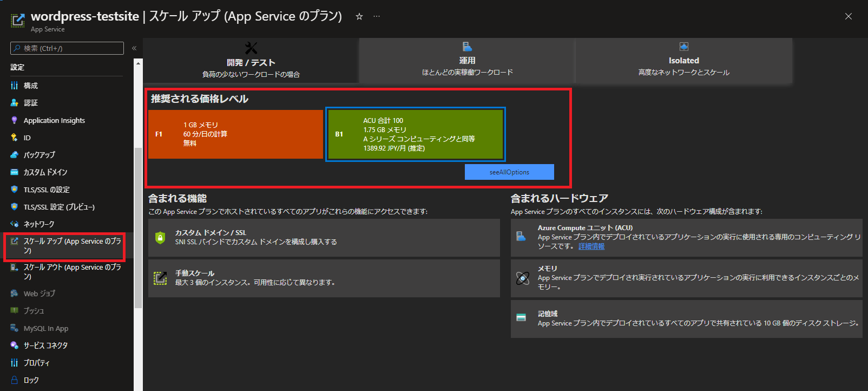868x391 pixels.
Task: Switch to the 運用 tab
Action: pos(467,61)
